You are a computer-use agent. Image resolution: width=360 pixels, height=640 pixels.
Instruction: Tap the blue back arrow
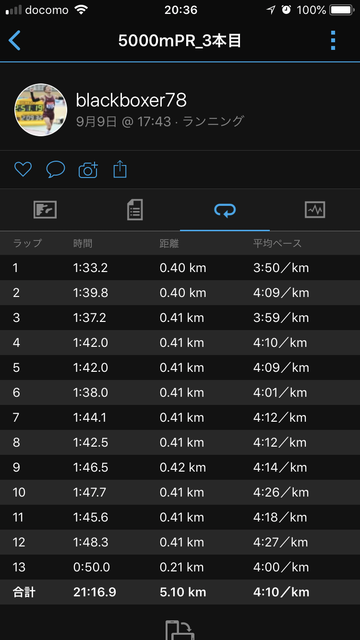pyautogui.click(x=15, y=40)
